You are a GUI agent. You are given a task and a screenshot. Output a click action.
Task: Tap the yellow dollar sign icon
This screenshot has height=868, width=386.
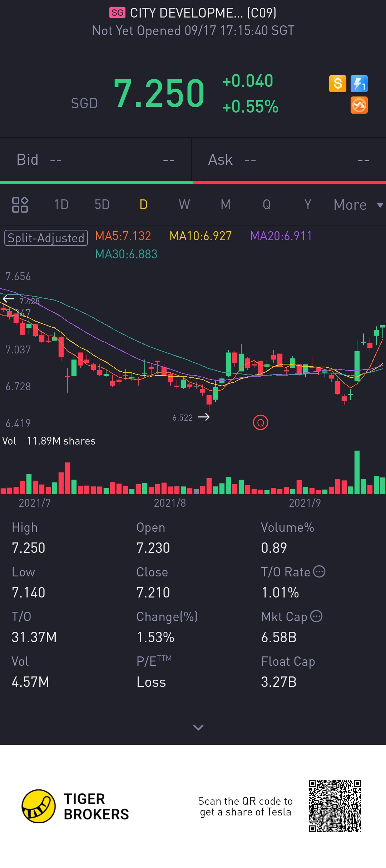337,84
